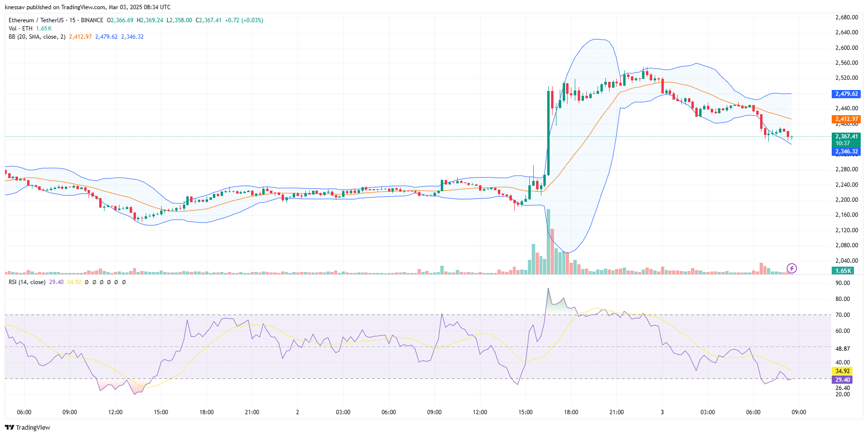
Task: Click the open value O2,366.69
Action: (120, 20)
